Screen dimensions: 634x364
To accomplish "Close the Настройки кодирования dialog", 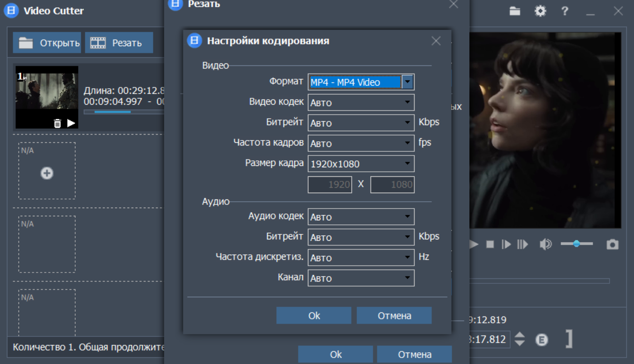I will click(436, 41).
